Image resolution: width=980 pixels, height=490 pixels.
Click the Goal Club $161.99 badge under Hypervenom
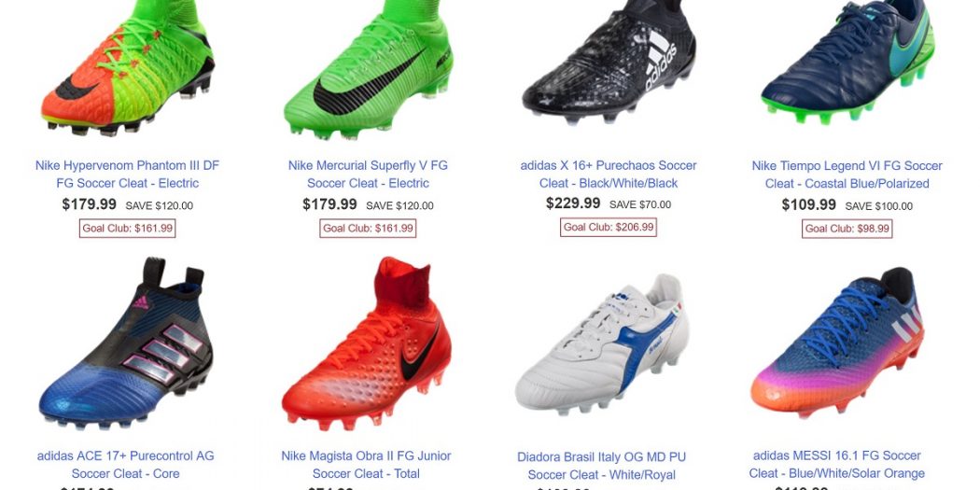coord(128,228)
